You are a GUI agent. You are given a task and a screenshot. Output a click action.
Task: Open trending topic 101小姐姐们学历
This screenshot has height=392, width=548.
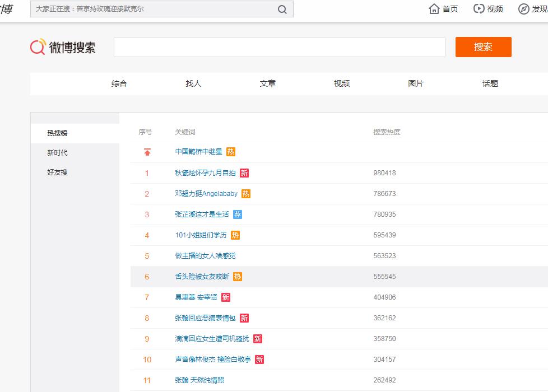coord(201,235)
